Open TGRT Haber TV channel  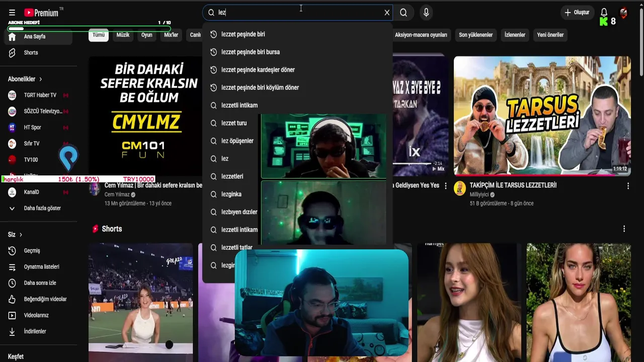coord(40,95)
